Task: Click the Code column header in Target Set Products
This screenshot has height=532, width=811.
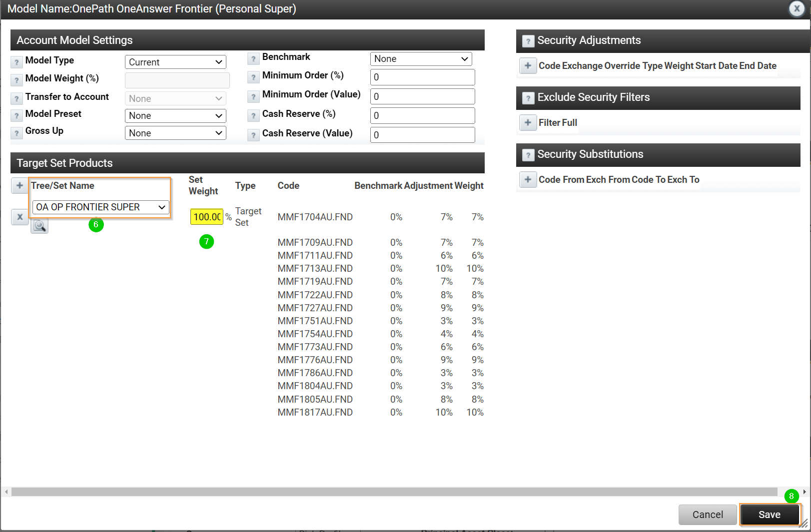Action: point(288,185)
